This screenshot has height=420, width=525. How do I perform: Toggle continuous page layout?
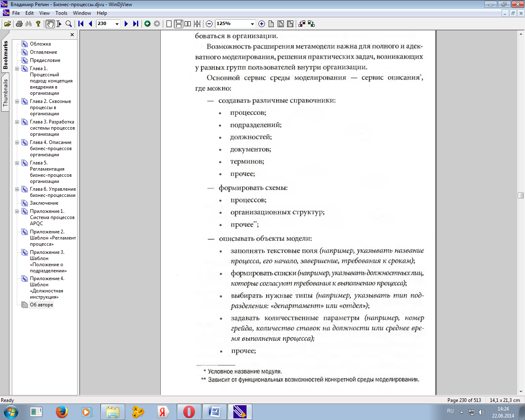pos(178,24)
